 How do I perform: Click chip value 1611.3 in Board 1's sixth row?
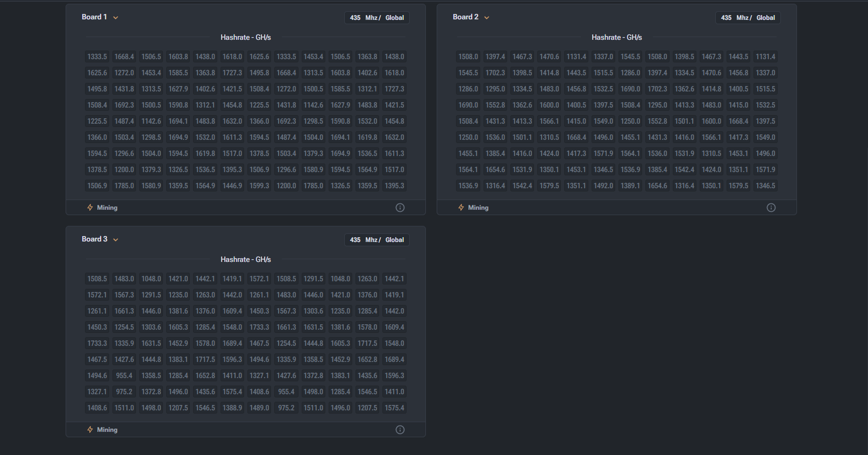click(x=232, y=137)
